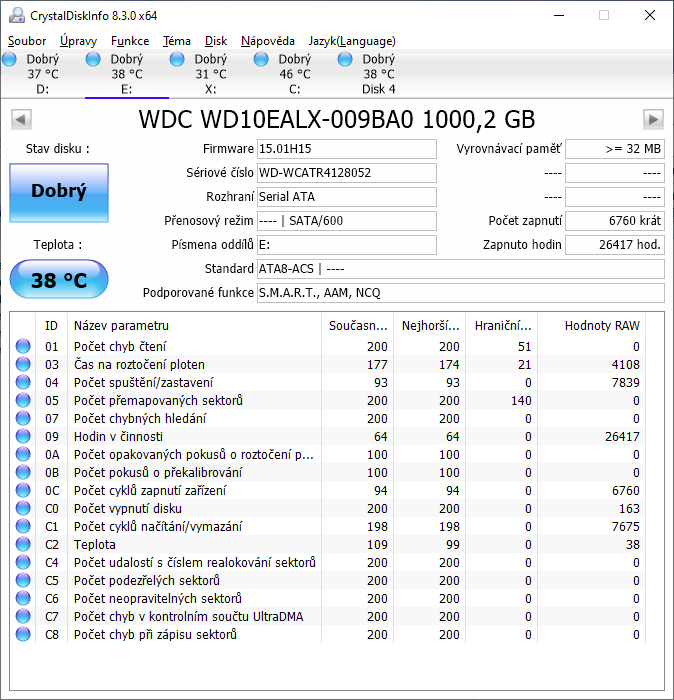This screenshot has width=674, height=700.
Task: Click RAW value 4108 in row 03
Action: tap(625, 365)
